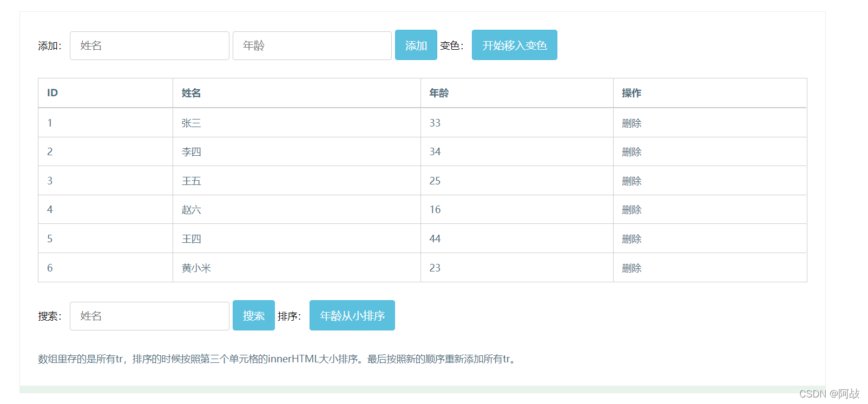Select the name cell 黄小米
Viewport: 868px width, 404px height.
pyautogui.click(x=297, y=268)
